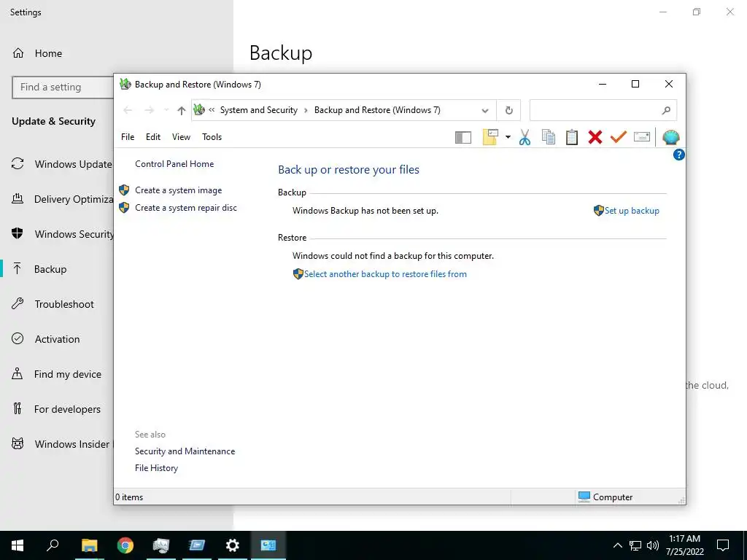Viewport: 747px width, 560px height.
Task: Open the notification center icon
Action: [723, 545]
